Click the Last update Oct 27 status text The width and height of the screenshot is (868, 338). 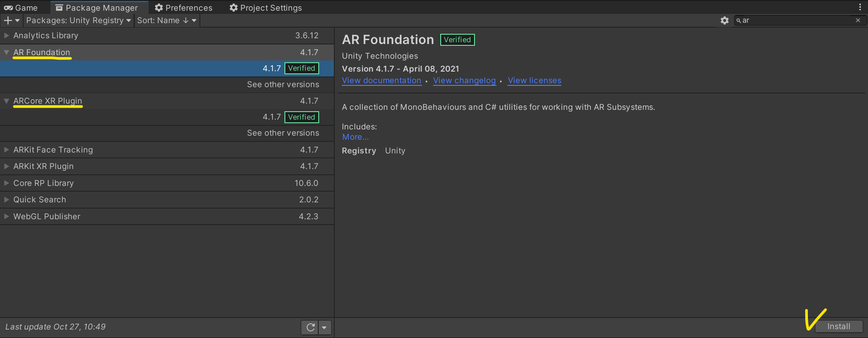56,327
